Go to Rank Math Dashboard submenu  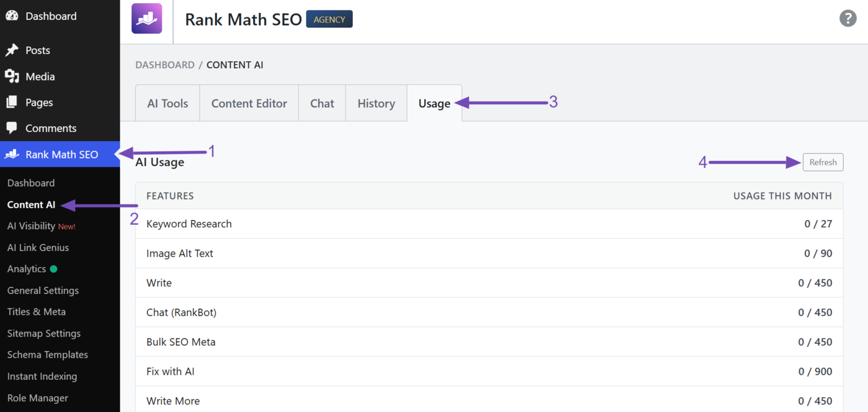pos(31,183)
